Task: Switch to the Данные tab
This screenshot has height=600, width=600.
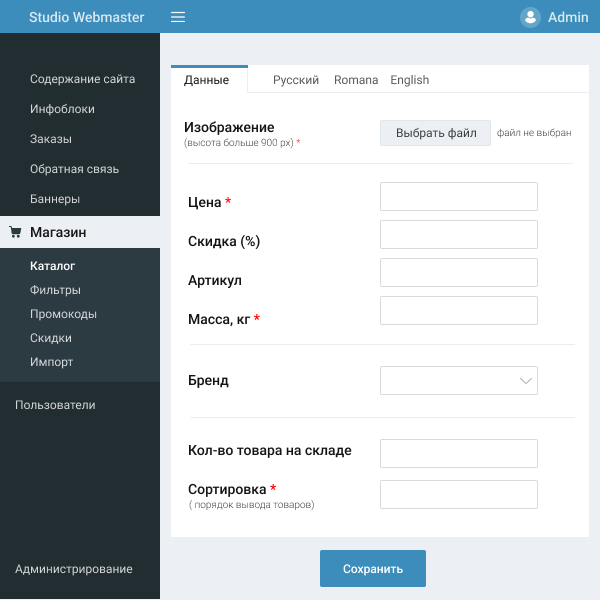Action: (x=207, y=80)
